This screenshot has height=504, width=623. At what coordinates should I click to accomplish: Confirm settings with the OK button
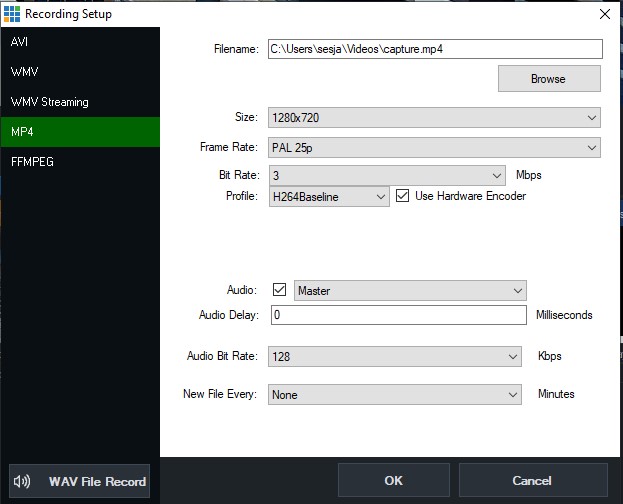[394, 480]
